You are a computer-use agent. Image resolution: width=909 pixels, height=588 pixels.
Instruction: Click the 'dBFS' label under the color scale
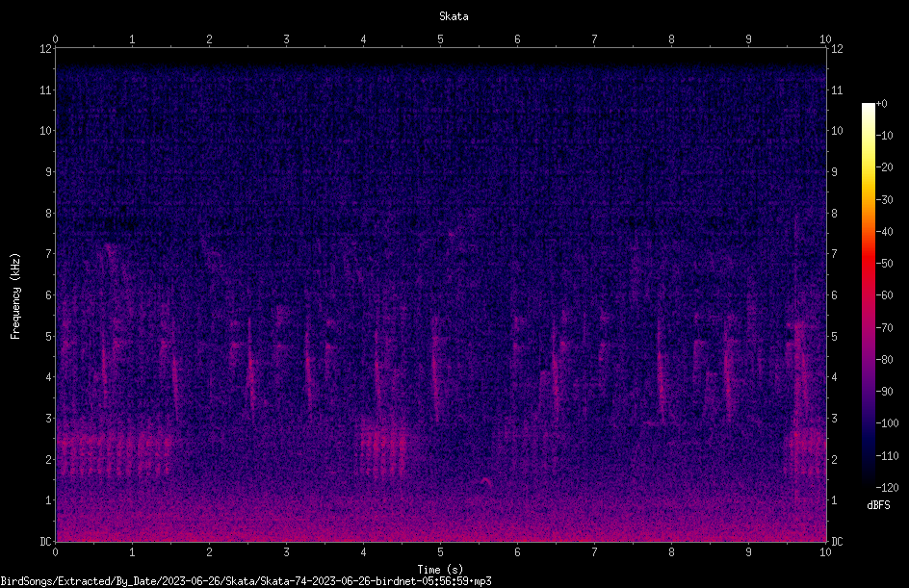[x=878, y=505]
